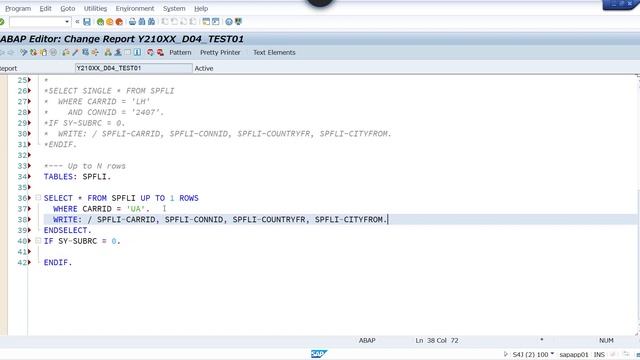The width and height of the screenshot is (640, 360).
Task: Click the green Back button
Action: 100,22
